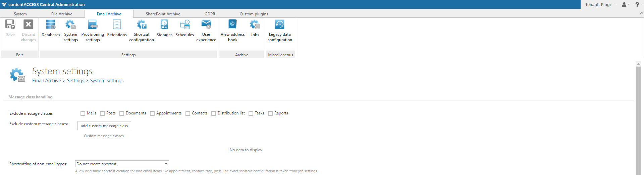Tick the Appointments checkbox

pyautogui.click(x=152, y=113)
